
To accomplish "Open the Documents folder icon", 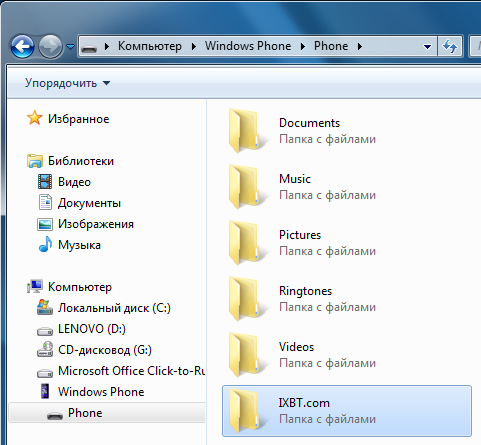I will point(247,131).
